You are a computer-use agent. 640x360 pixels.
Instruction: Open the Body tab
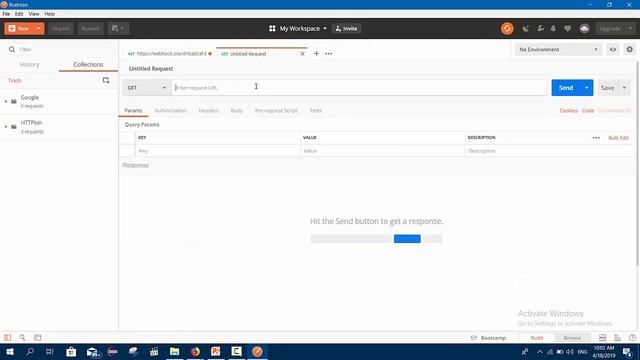tap(237, 111)
